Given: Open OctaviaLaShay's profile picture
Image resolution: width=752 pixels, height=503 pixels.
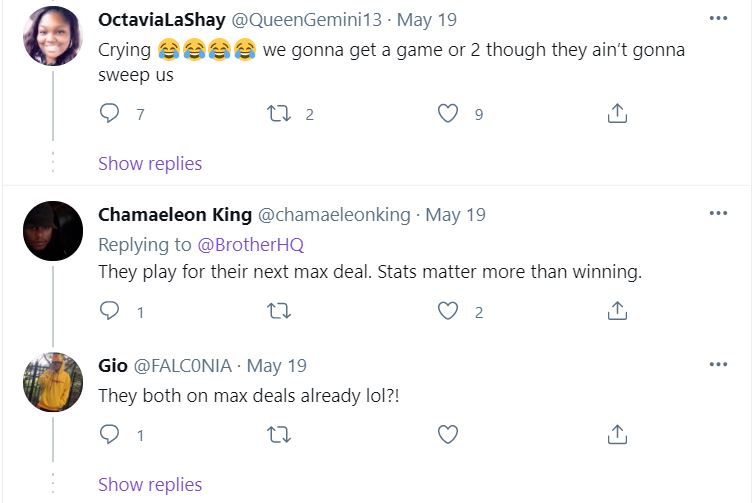Looking at the screenshot, I should tap(52, 35).
